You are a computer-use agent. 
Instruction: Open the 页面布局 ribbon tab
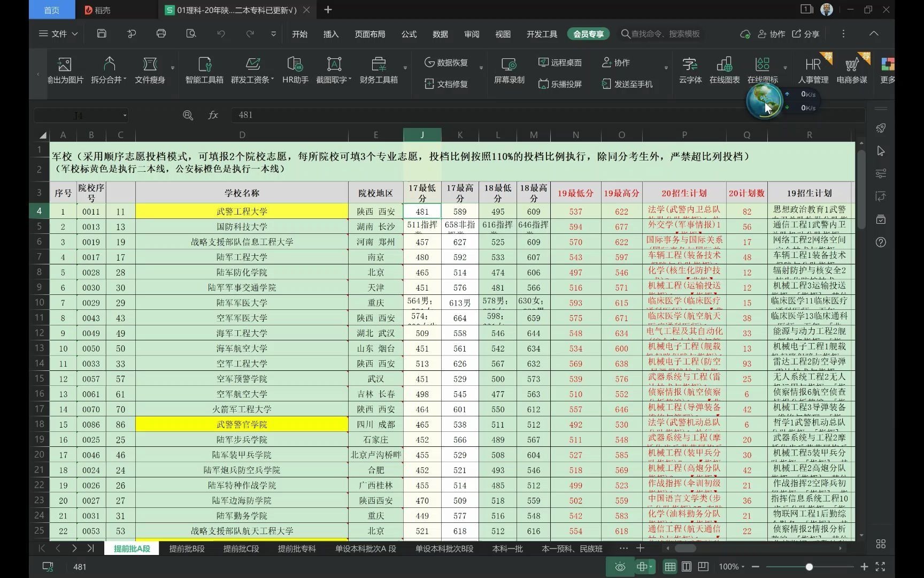(x=370, y=34)
